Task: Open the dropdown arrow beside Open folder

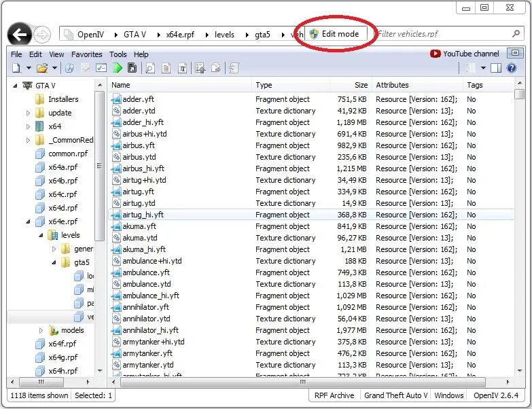Action: (x=54, y=68)
